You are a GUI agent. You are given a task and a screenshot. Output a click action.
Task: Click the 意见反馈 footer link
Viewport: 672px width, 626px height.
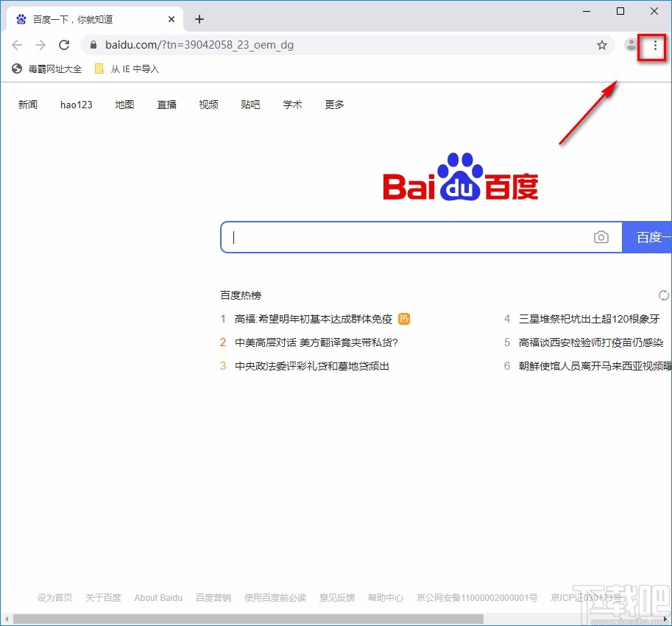coord(336,597)
